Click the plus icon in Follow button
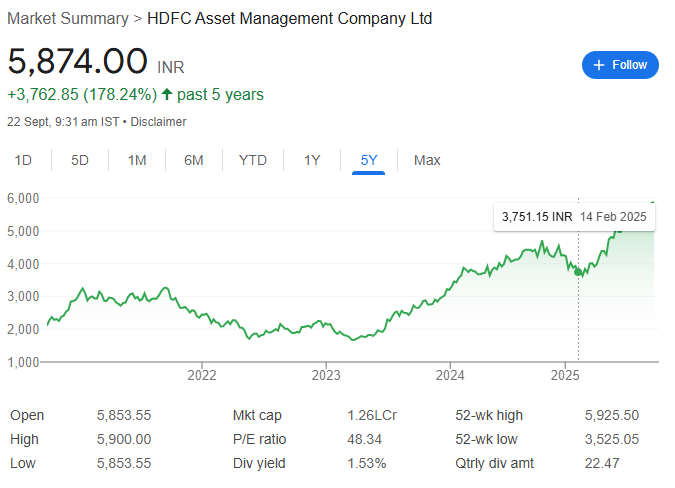 (599, 65)
